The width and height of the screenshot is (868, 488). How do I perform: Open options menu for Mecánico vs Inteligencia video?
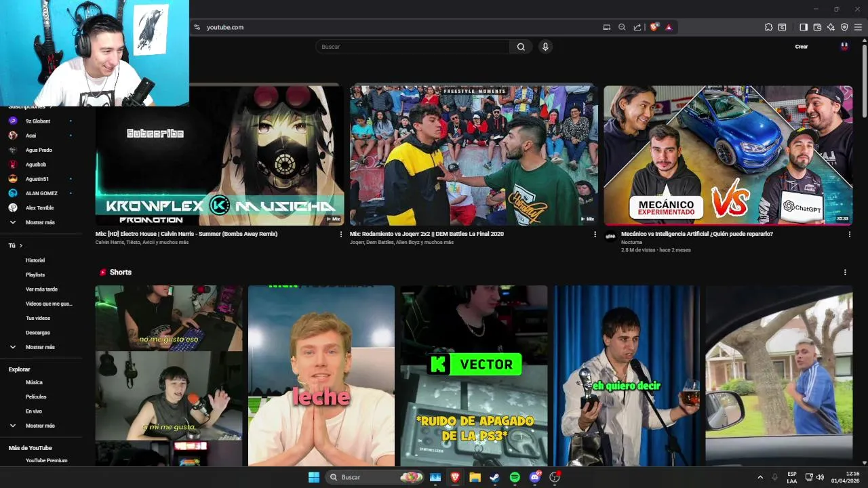pos(850,235)
